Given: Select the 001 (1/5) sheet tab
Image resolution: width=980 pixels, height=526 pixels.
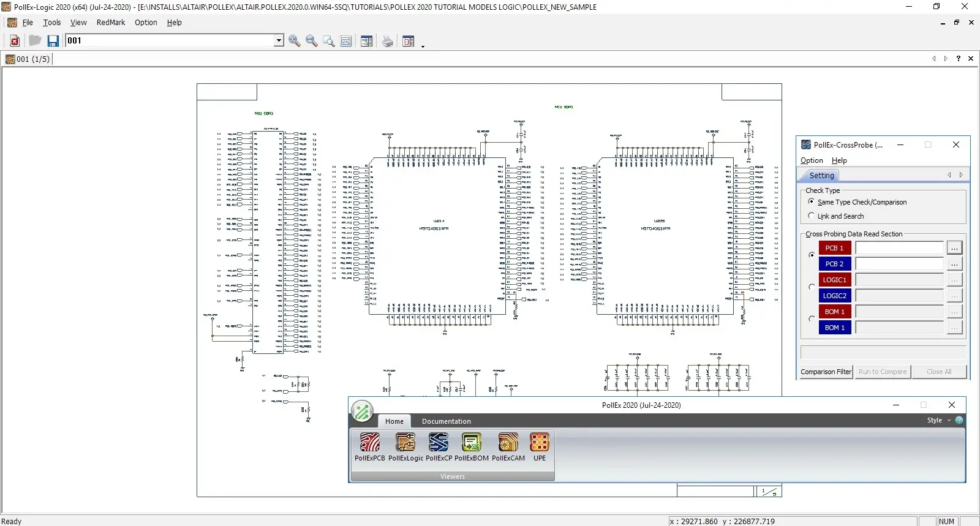Looking at the screenshot, I should point(28,59).
